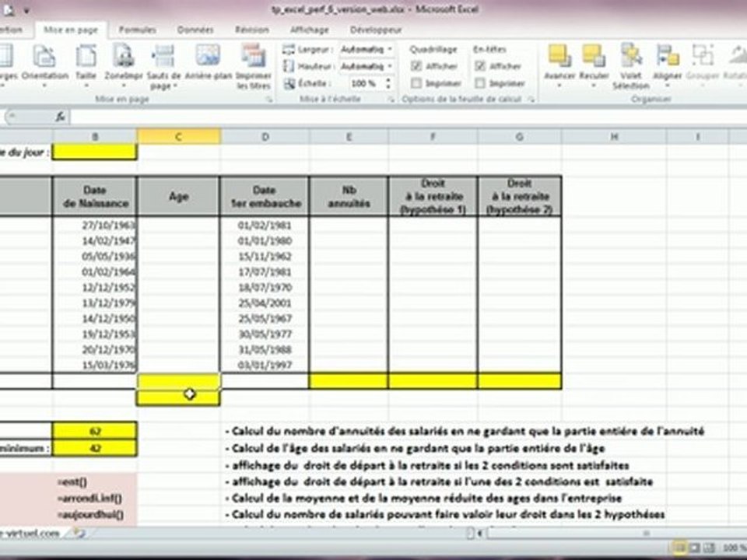Open Sauts de page breaks menu

[163, 67]
